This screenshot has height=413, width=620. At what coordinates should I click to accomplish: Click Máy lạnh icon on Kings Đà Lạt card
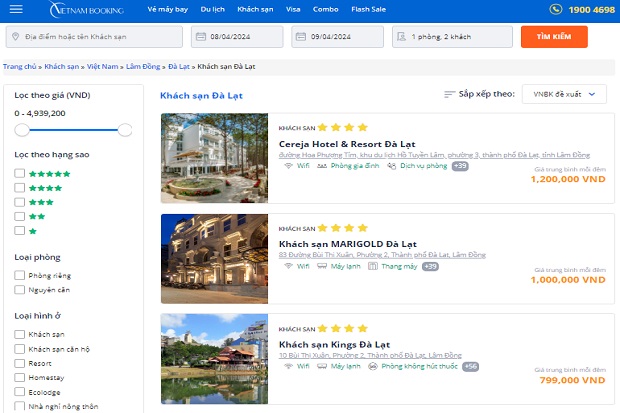coord(322,366)
